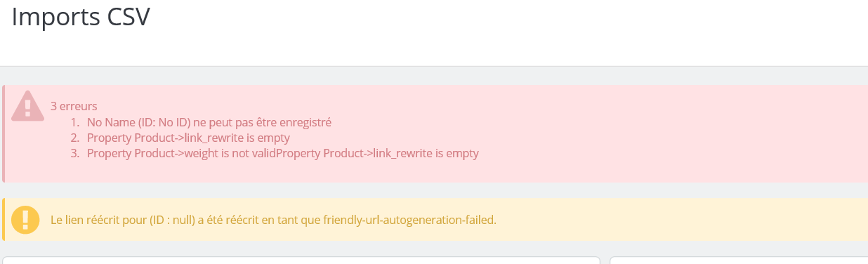
Task: Click the right white panel below the alerts
Action: tap(739, 260)
